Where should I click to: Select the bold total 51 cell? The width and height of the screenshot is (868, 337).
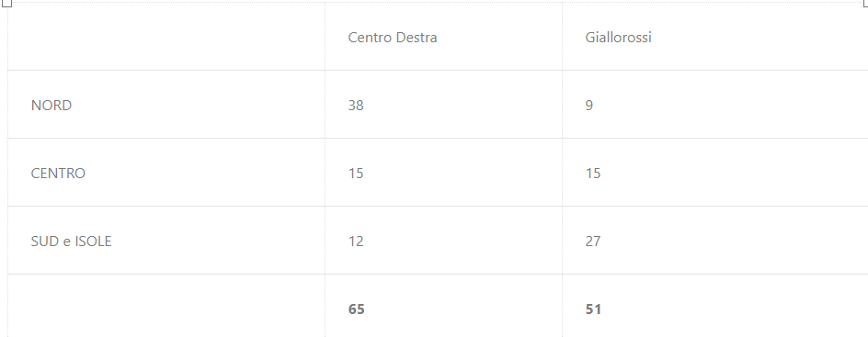714,306
